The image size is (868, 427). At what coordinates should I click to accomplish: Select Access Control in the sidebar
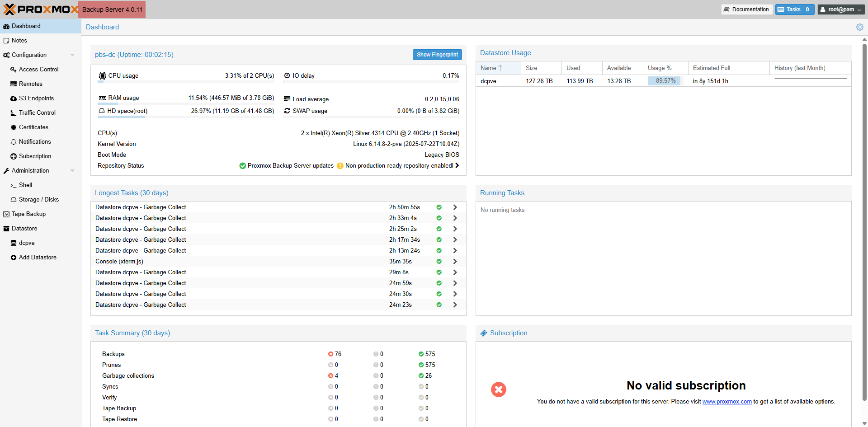click(38, 70)
